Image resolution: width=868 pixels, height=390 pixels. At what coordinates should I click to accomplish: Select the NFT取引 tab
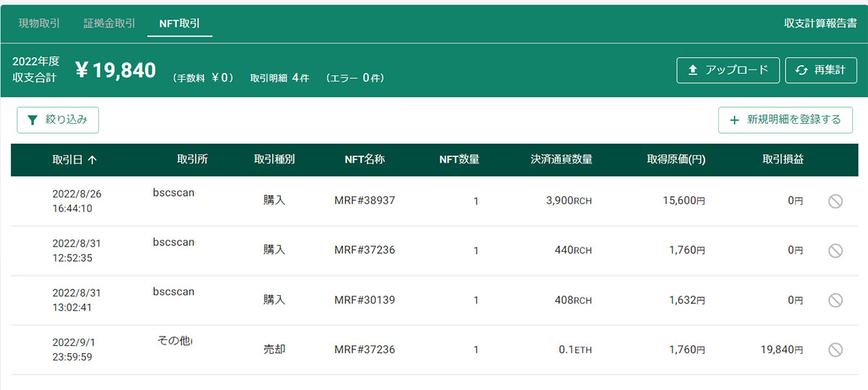(x=179, y=22)
